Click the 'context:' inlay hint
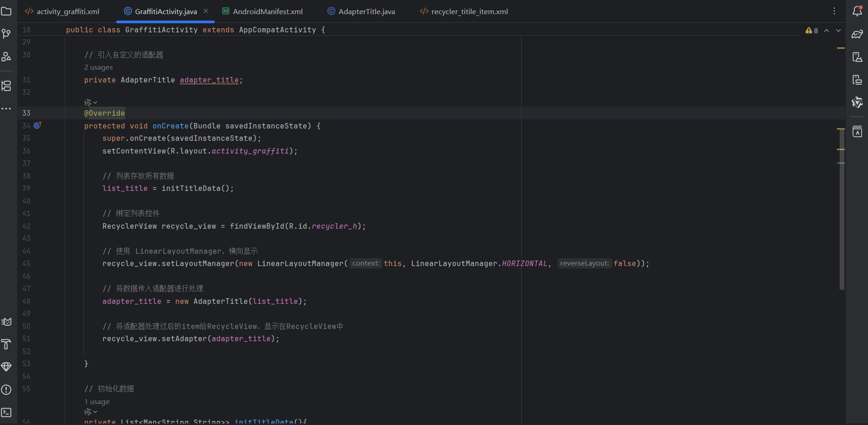The image size is (868, 425). pyautogui.click(x=366, y=263)
